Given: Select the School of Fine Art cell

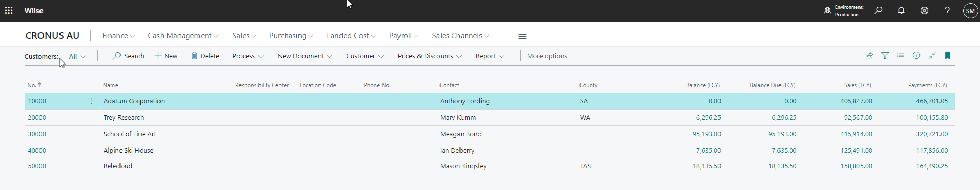Looking at the screenshot, I should (130, 134).
